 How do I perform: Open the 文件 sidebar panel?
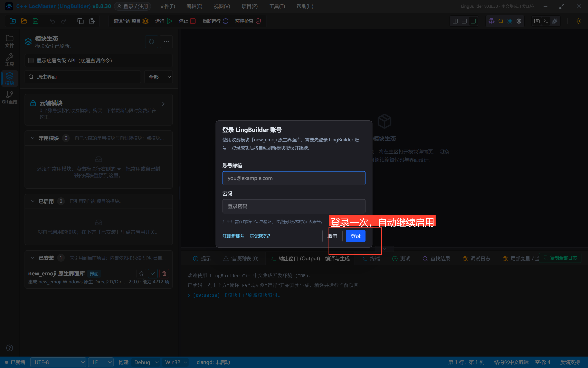[x=9, y=41]
